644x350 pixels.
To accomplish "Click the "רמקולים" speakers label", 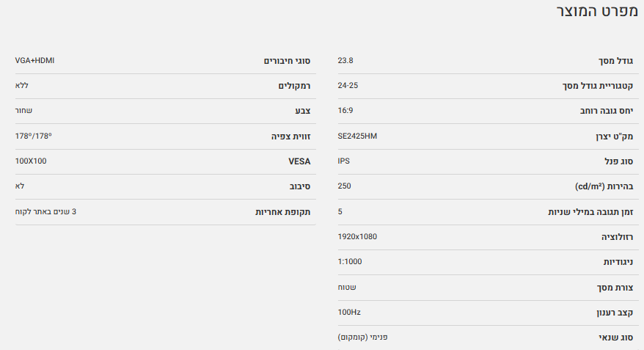I will 294,86.
